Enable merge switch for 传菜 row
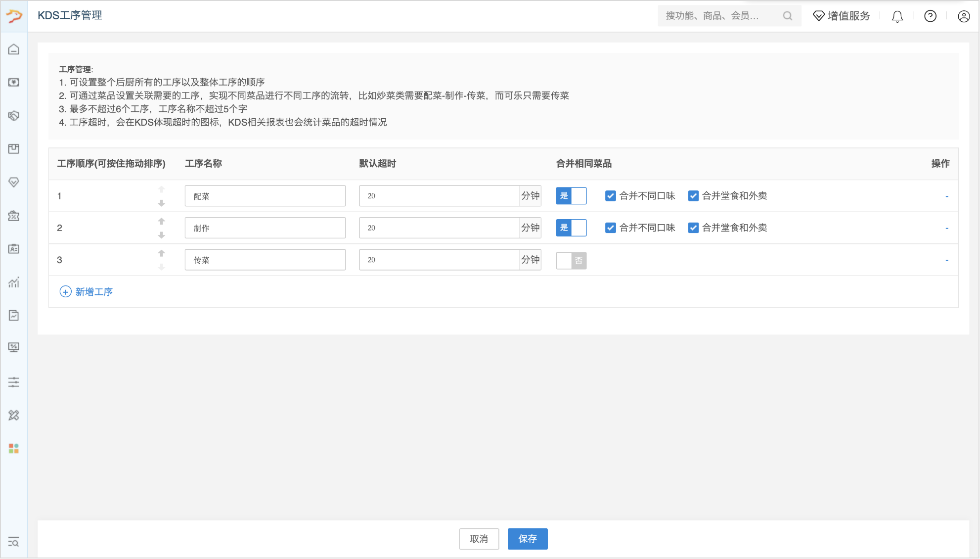 tap(571, 260)
